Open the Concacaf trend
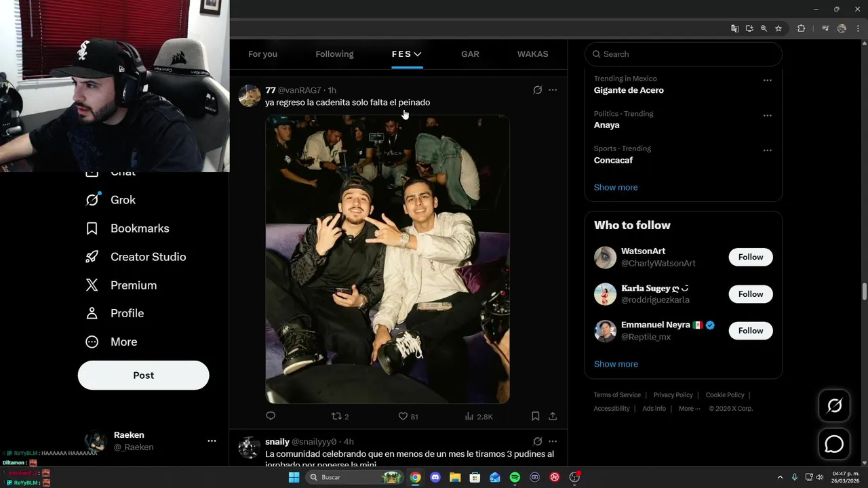This screenshot has height=488, width=868. tap(613, 160)
